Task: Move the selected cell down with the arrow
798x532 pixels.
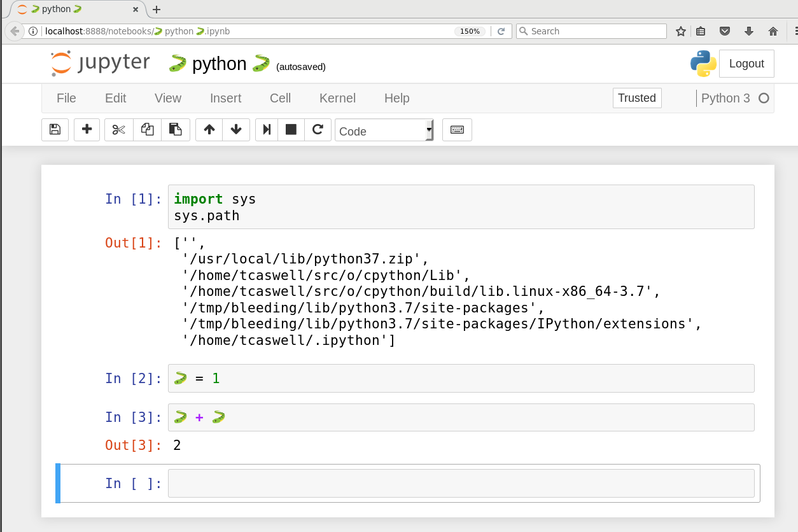Action: pyautogui.click(x=236, y=130)
